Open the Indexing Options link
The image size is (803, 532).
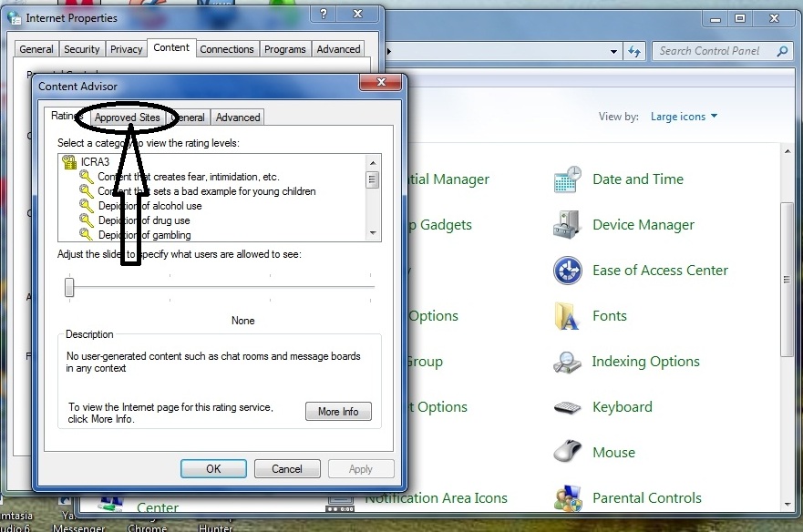coord(646,362)
